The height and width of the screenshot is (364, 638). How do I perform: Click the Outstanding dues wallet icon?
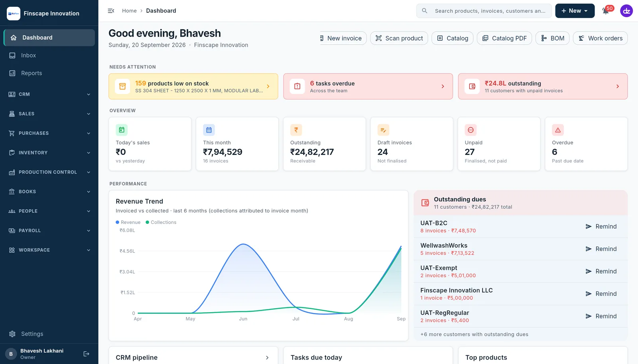pyautogui.click(x=425, y=203)
